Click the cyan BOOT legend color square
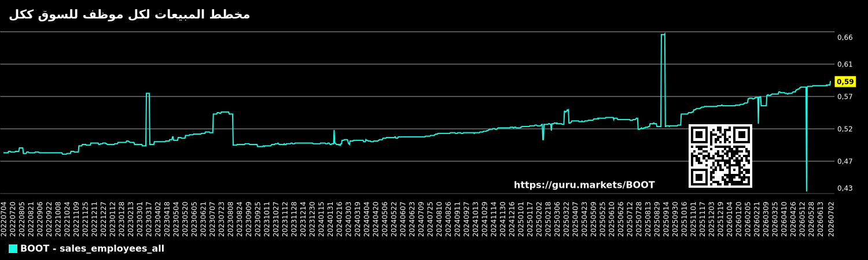Viewport: 868px width, 260px height. [13, 249]
